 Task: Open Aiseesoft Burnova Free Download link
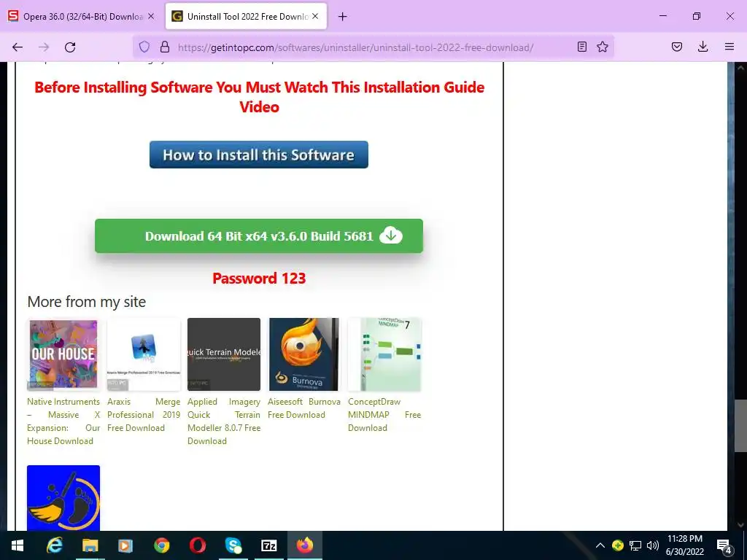pos(304,408)
